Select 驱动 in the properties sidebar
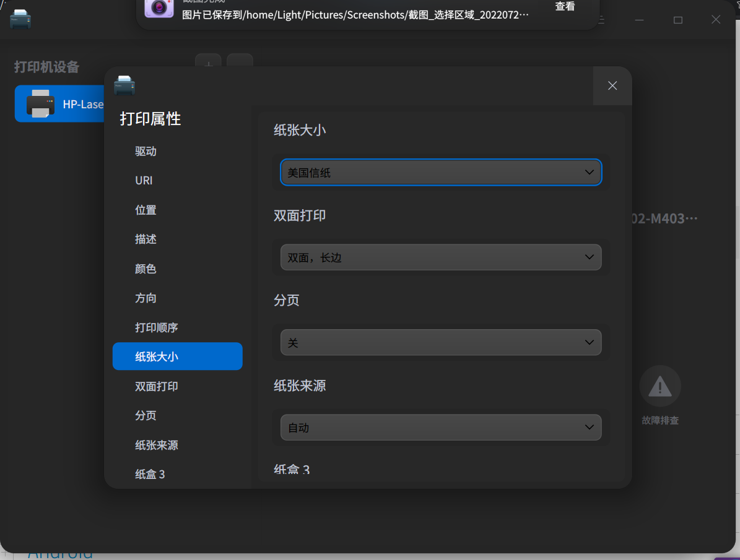 tap(145, 151)
